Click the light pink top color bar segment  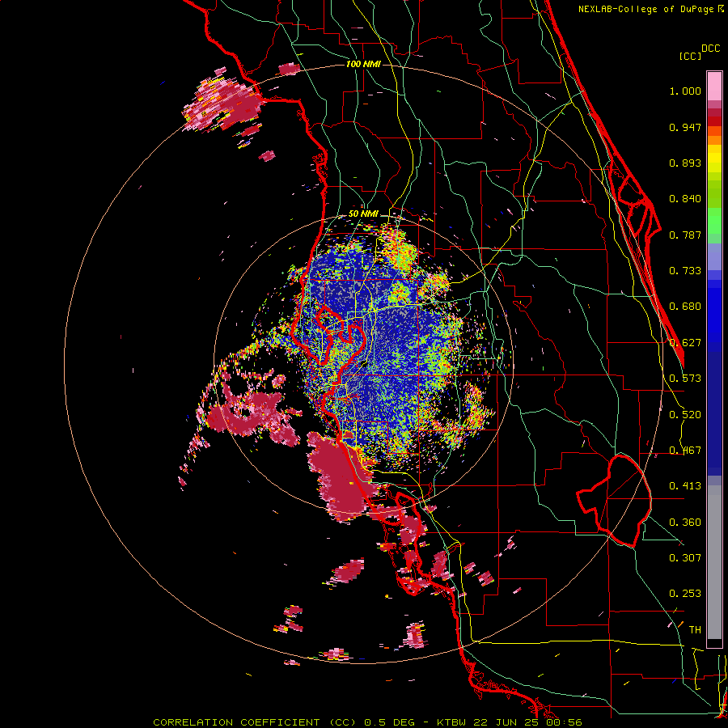point(714,87)
